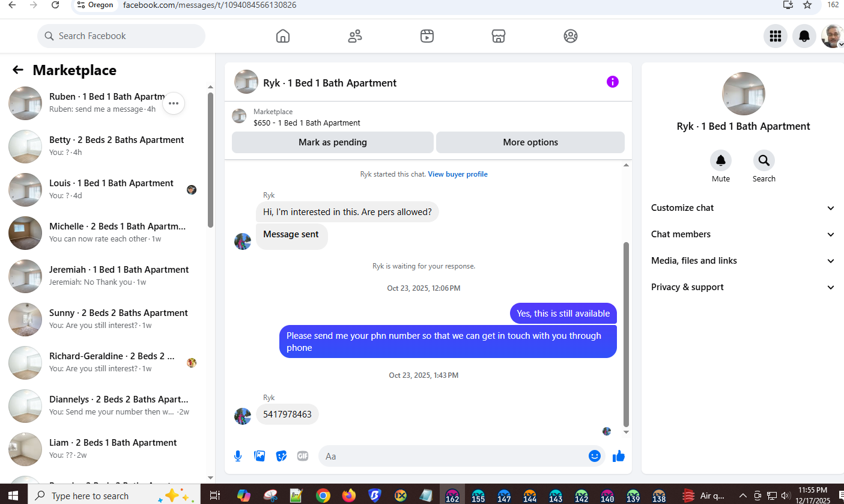
Task: Open Google Chrome from the taskbar
Action: (323, 496)
